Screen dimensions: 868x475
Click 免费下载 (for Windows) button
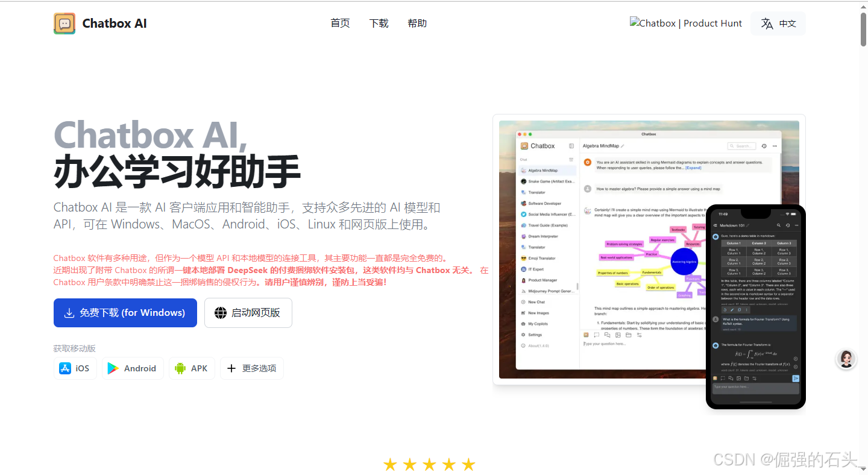coord(125,313)
